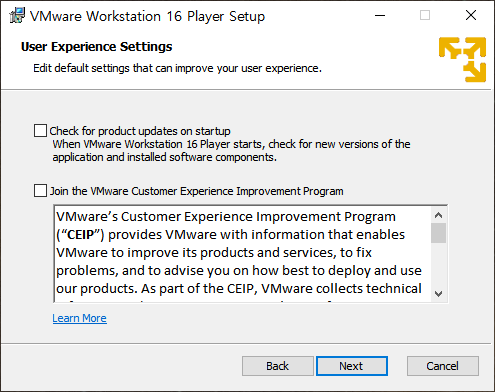
Task: Click 'Edit default settings' subtitle text
Action: click(177, 68)
